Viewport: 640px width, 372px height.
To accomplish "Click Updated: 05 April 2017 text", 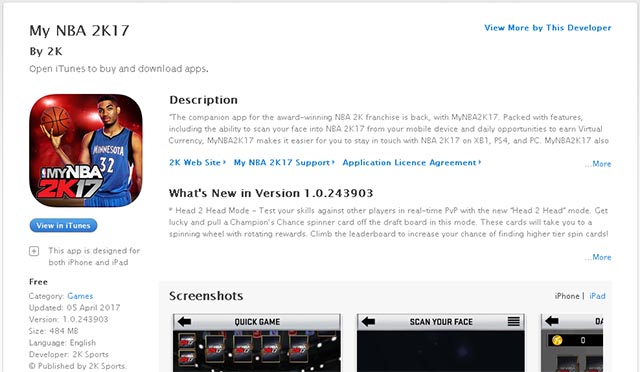I will 74,307.
